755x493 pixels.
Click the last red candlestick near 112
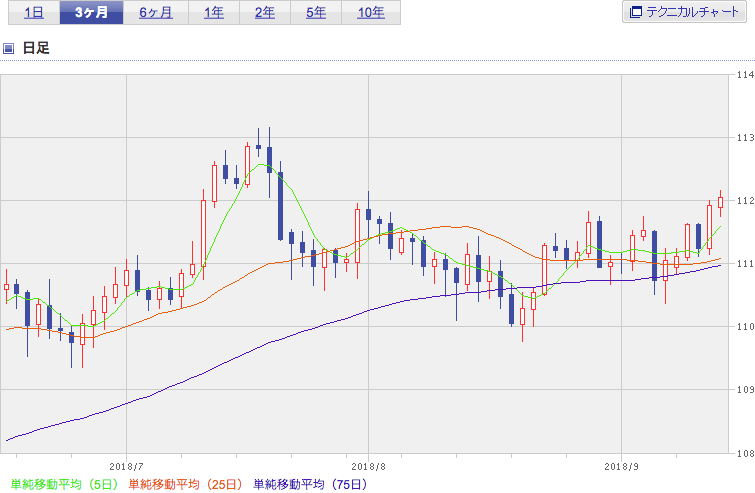click(x=721, y=203)
